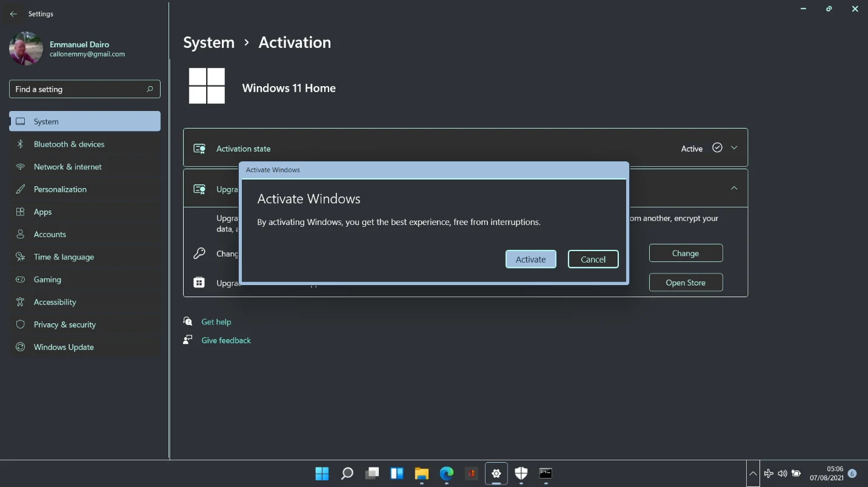This screenshot has height=487, width=868.
Task: Click the callonemmy@gmail.com account email
Action: [x=87, y=54]
